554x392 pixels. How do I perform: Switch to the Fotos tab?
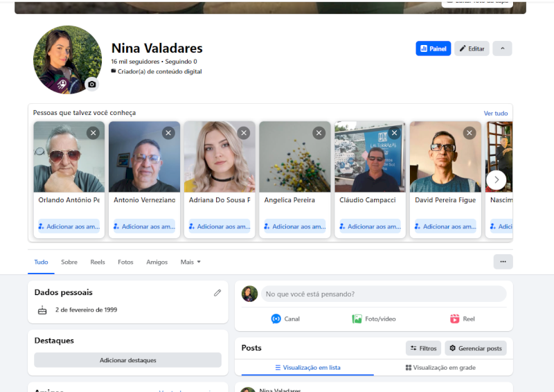(x=125, y=262)
